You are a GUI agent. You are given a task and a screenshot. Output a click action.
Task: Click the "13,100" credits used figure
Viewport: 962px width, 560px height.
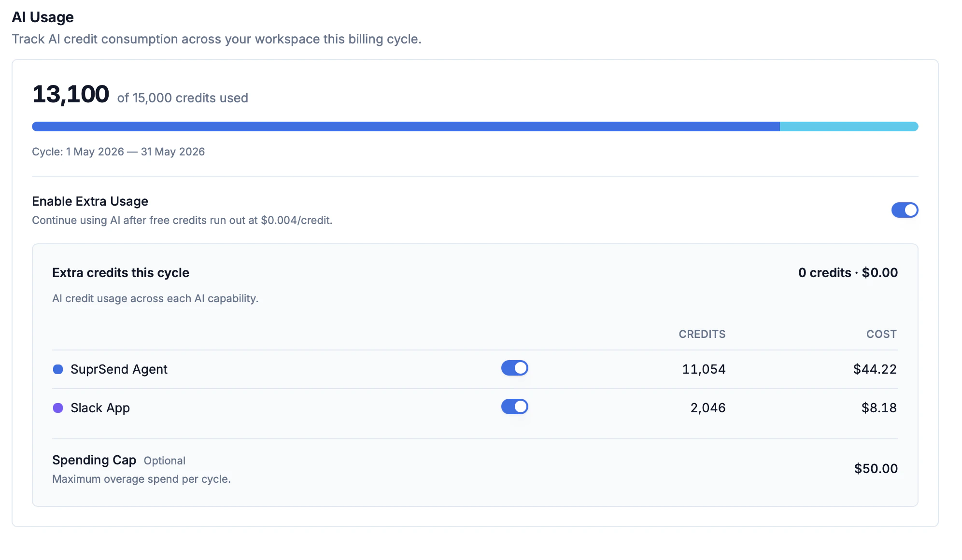point(71,94)
